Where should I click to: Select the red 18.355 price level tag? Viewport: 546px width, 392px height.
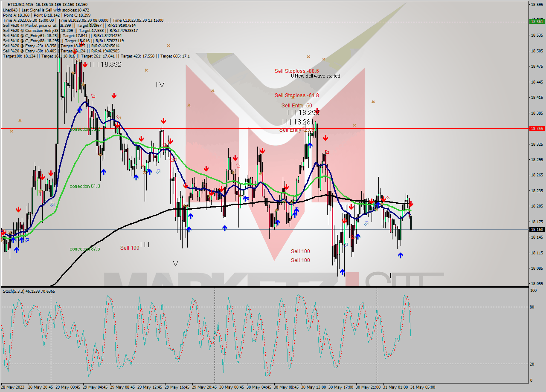point(537,128)
